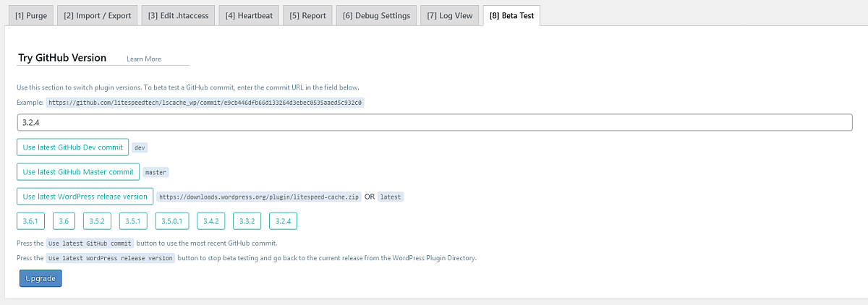Follow the Learn More link

click(x=144, y=59)
